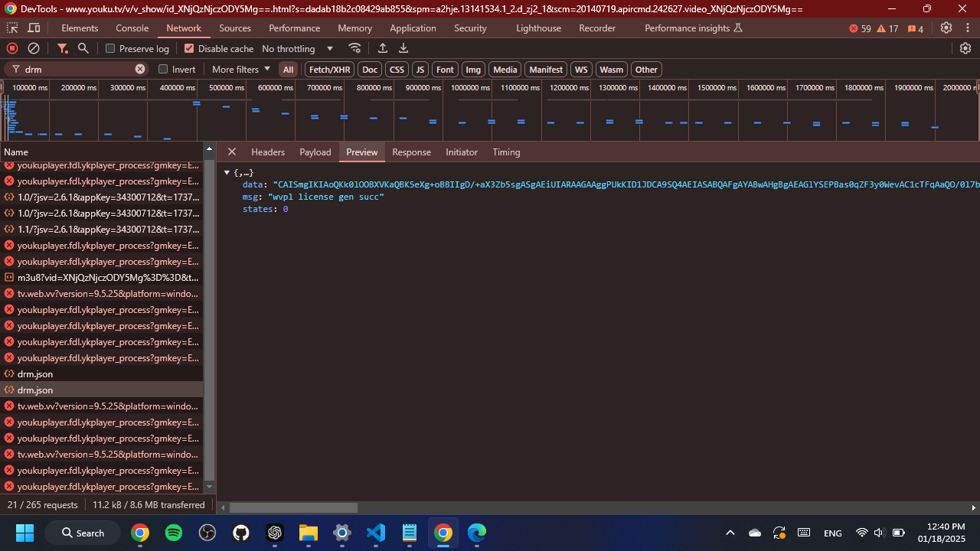The width and height of the screenshot is (980, 551).
Task: Filter requests by Media type
Action: coord(505,70)
